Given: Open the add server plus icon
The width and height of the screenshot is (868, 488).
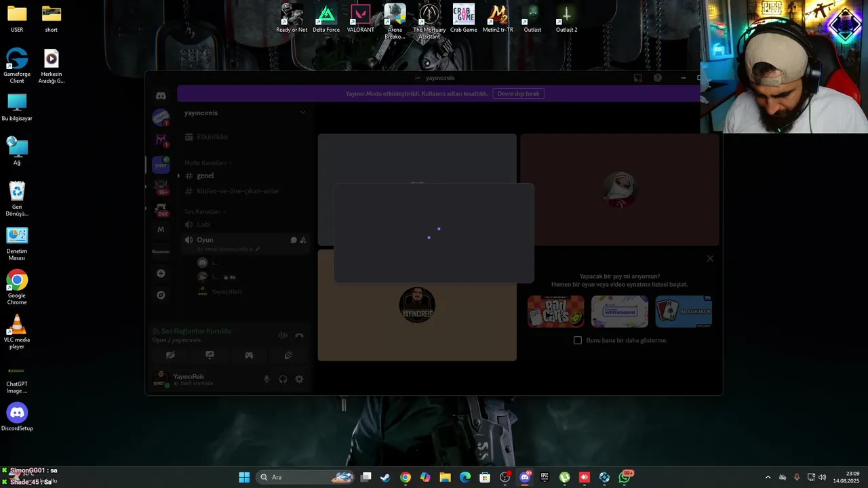Looking at the screenshot, I should point(161,274).
